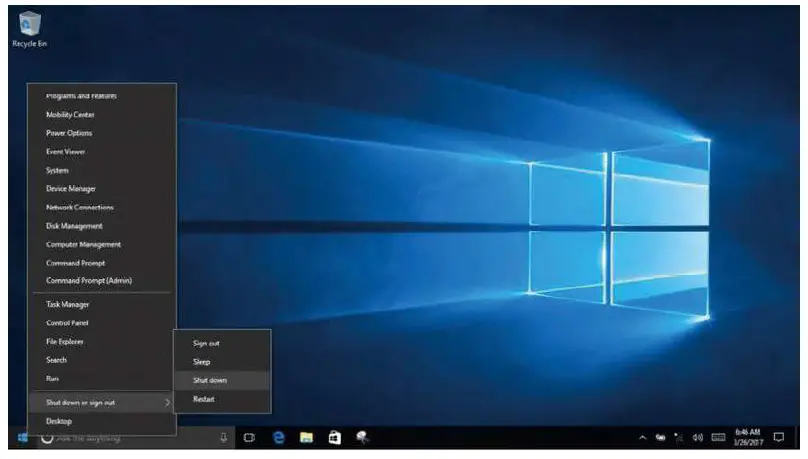Click the Windows Start button
Image resolution: width=808 pixels, height=459 pixels.
click(22, 438)
